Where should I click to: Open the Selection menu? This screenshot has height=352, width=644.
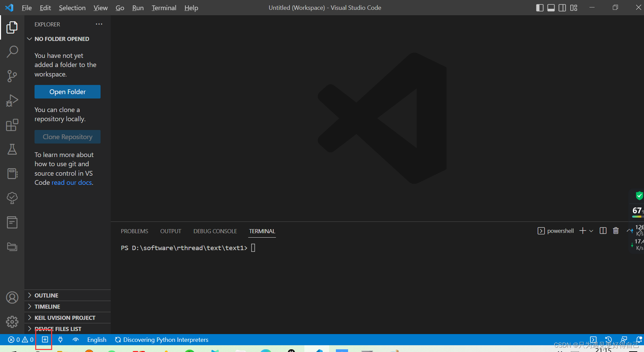pos(72,8)
